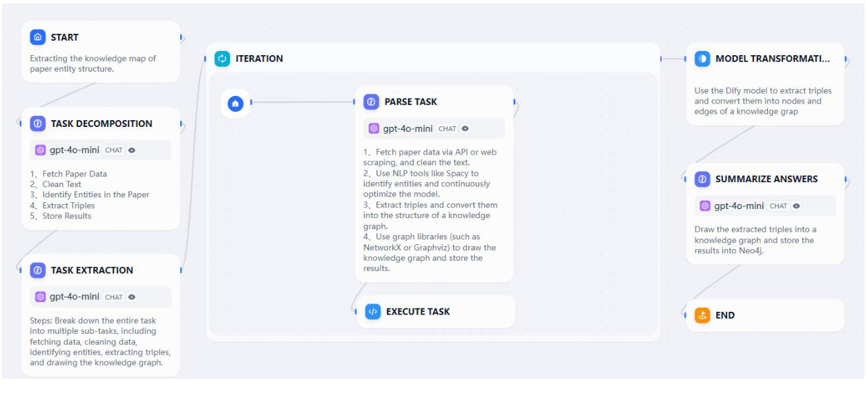
Task: Toggle the eye icon in SUMMARIZE ANSWERS model row
Action: pos(798,206)
